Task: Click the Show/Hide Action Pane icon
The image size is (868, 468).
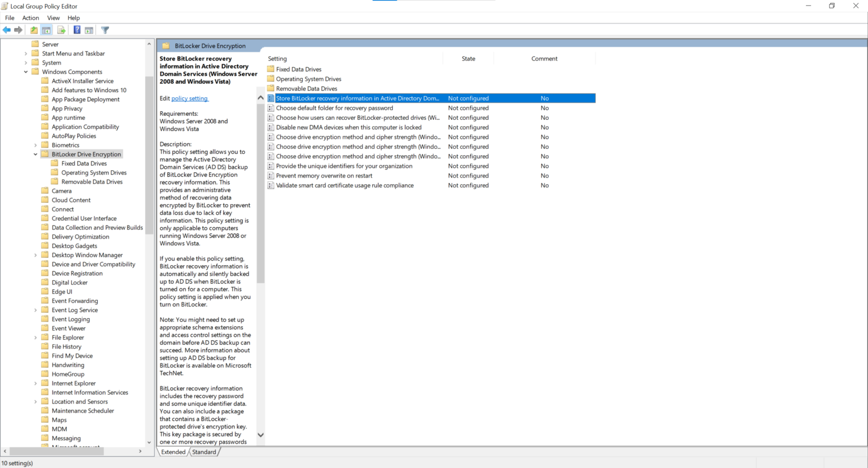Action: point(89,29)
